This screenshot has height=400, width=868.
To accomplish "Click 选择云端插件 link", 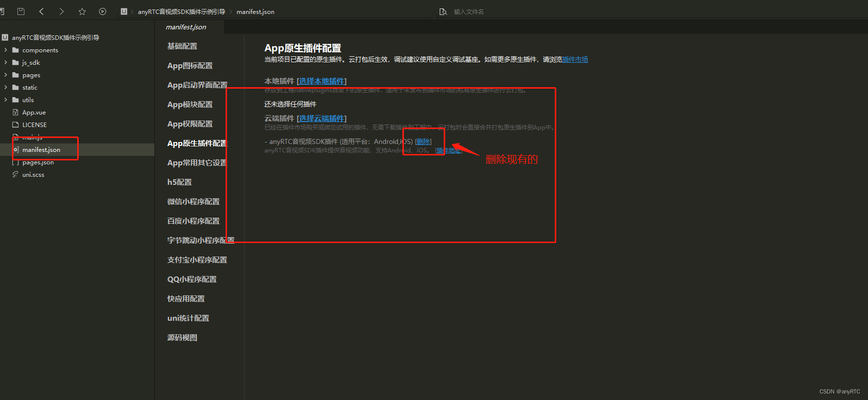I will click(x=322, y=118).
